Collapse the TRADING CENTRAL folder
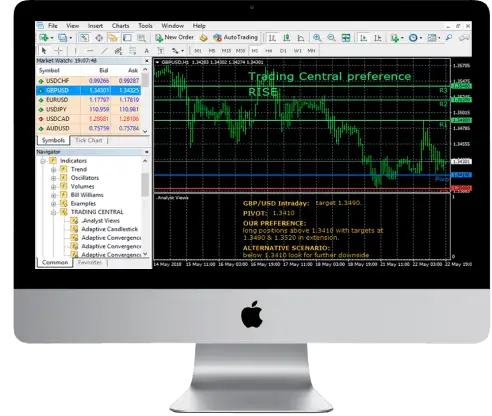This screenshot has width=492, height=416. [x=53, y=212]
